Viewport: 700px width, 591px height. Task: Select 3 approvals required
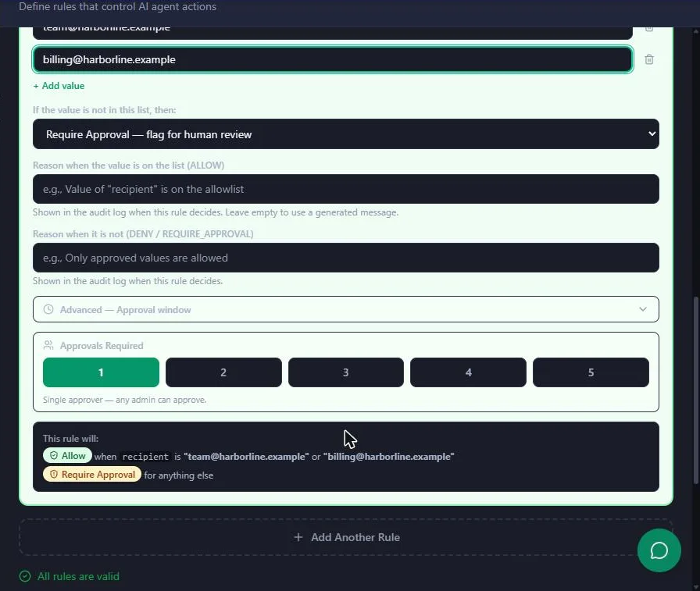pos(345,372)
